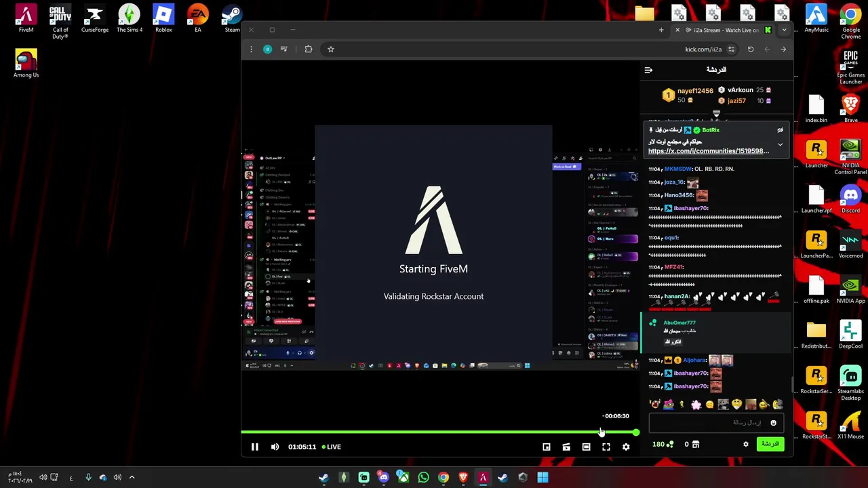Viewport: 868px width, 488px height.
Task: Open the emoji picker in chat input
Action: pos(773,423)
